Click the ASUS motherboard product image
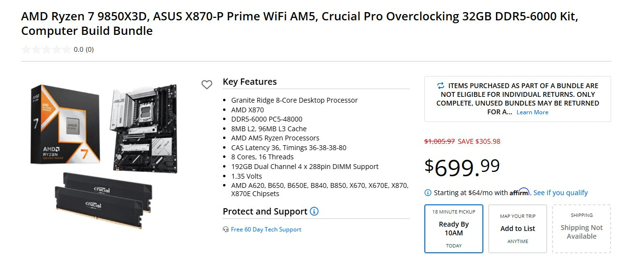644x261 pixels. [144, 128]
